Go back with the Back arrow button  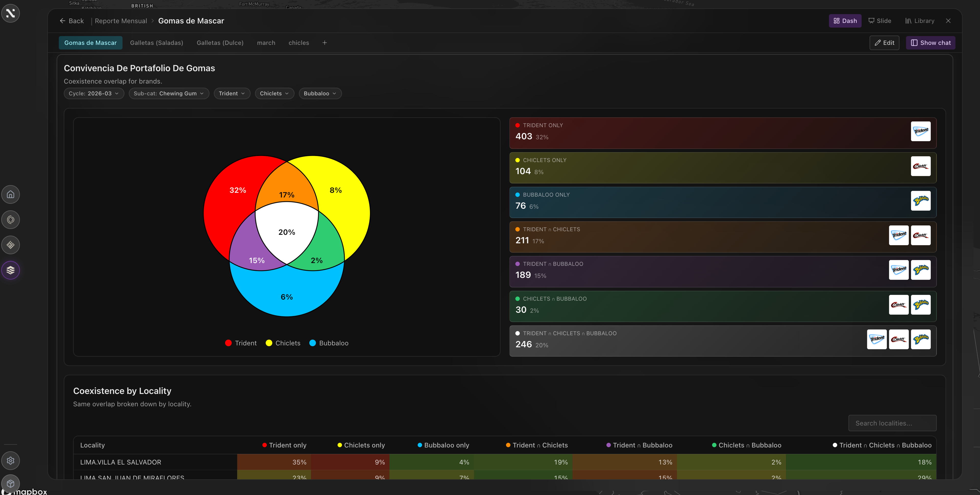pyautogui.click(x=71, y=21)
